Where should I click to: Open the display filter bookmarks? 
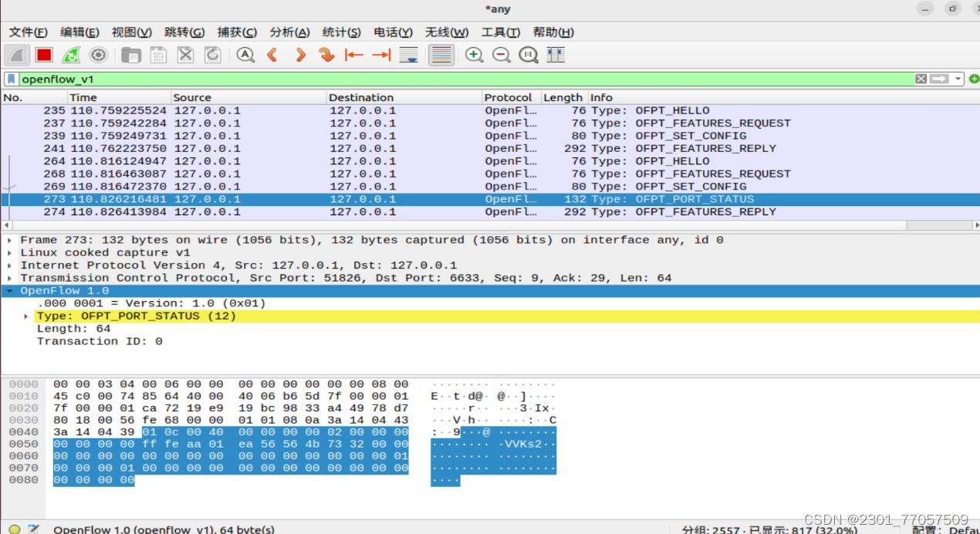coord(9,78)
